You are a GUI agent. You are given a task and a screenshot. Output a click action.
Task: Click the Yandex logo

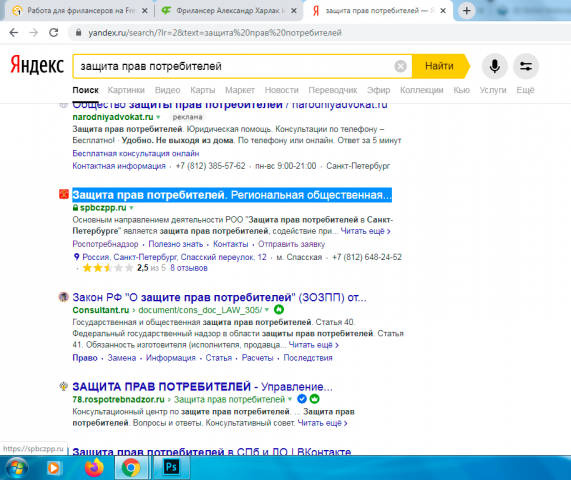pyautogui.click(x=37, y=66)
